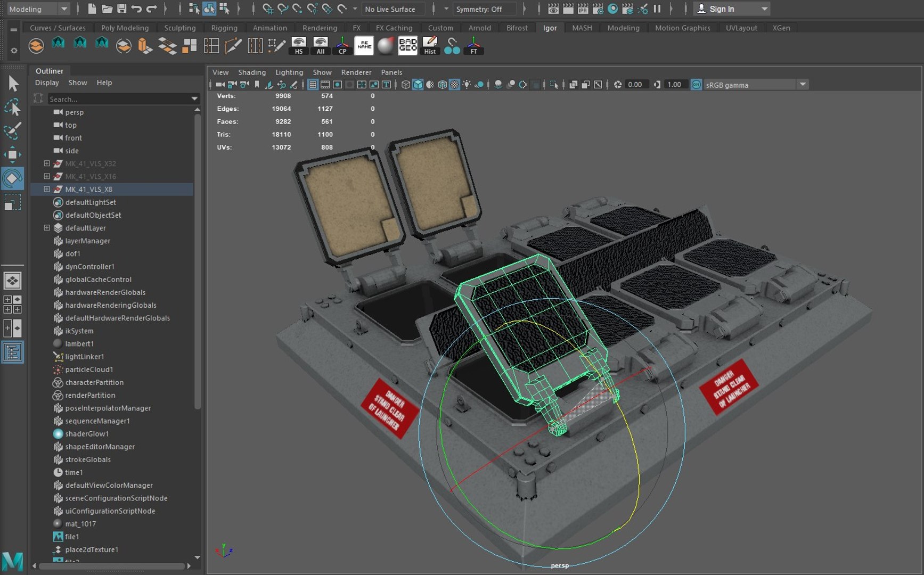Open the viewport Renderer menu
The width and height of the screenshot is (924, 575).
click(356, 72)
